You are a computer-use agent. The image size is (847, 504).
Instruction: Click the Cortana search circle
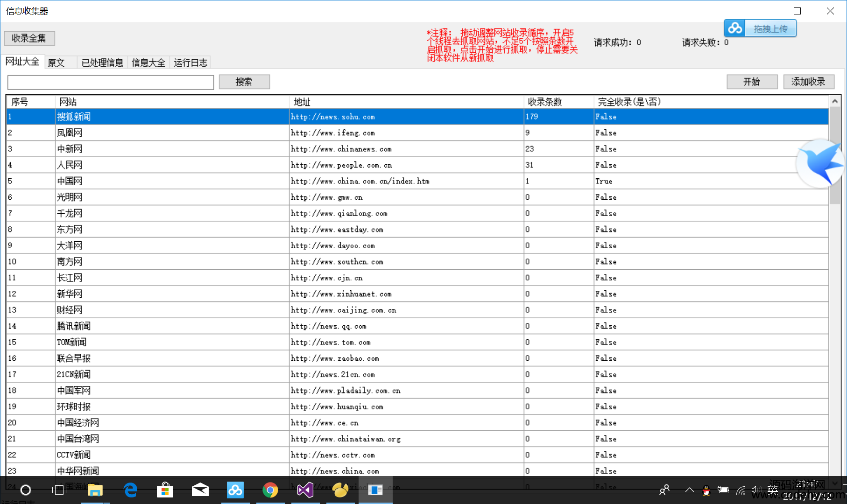coord(26,490)
